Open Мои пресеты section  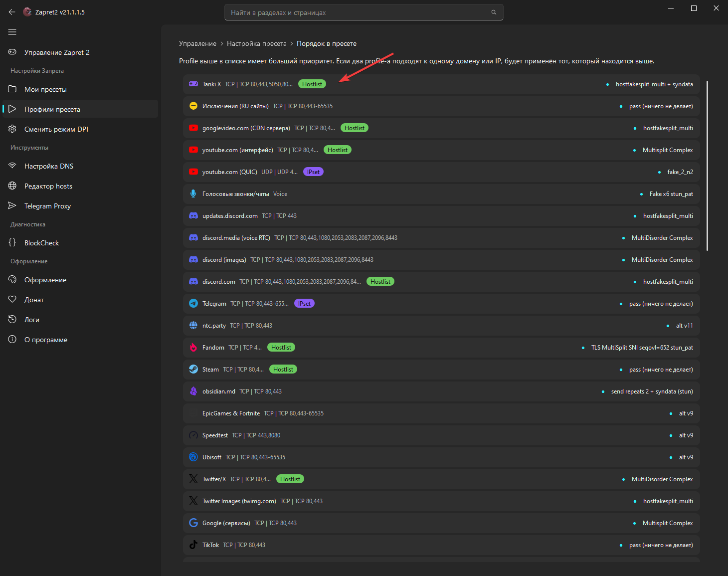[x=80, y=89]
